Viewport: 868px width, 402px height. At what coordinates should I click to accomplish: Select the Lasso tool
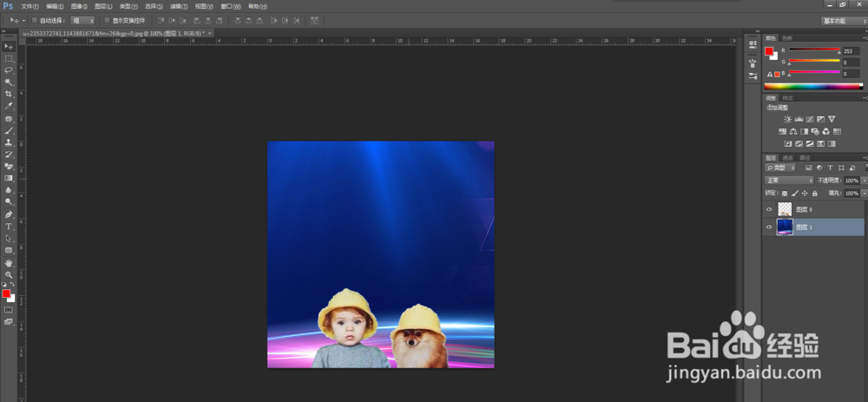click(9, 70)
